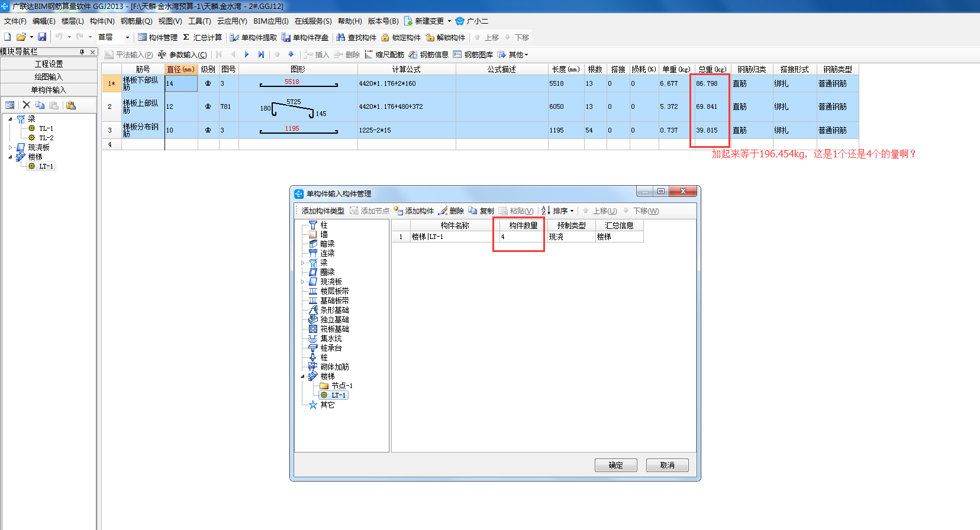This screenshot has height=530, width=980.
Task: Click diameter cell 14 in row 1
Action: tap(181, 83)
